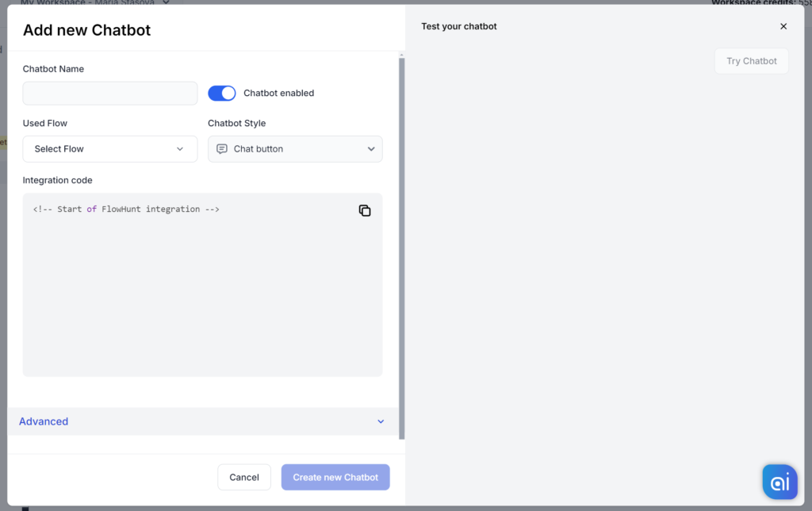
Task: Open the FlowHunt chat widget launcher
Action: [x=779, y=481]
